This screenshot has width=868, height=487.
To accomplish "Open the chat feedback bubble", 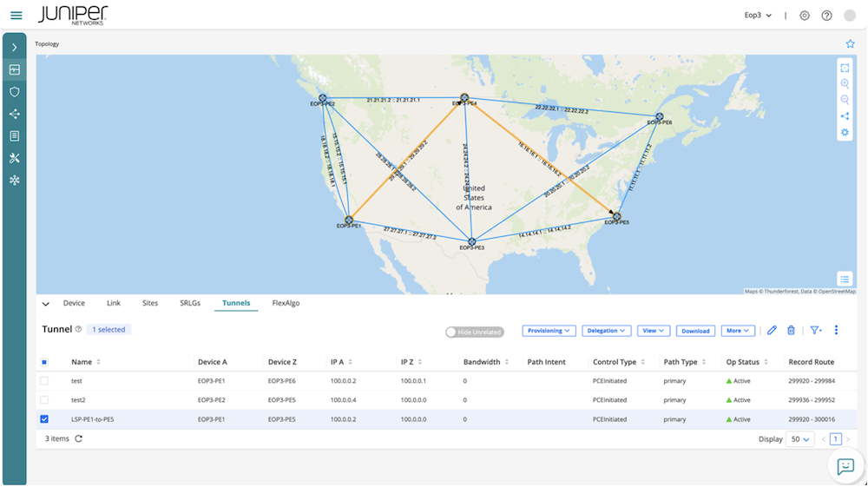I will (x=845, y=466).
